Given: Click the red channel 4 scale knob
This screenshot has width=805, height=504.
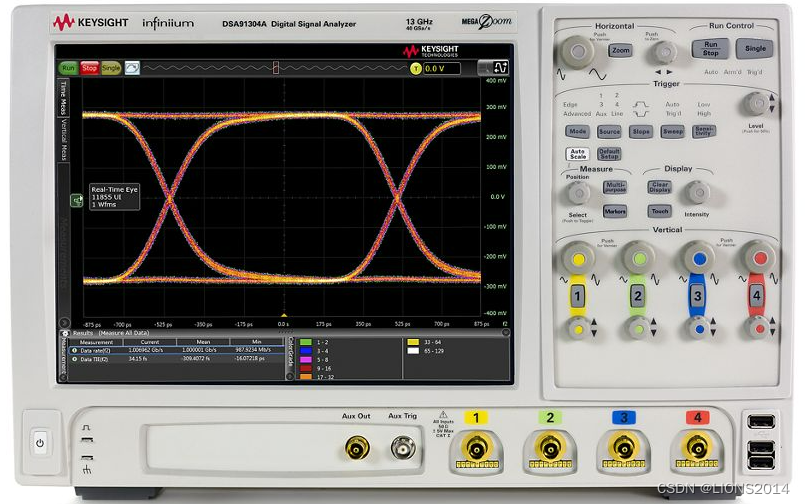Looking at the screenshot, I should (x=760, y=258).
